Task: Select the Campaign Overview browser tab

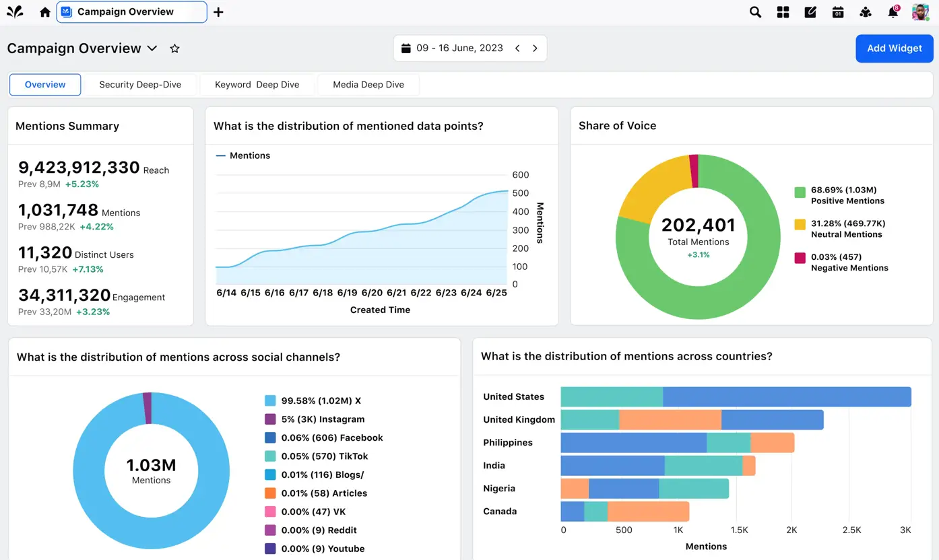Action: 131,12
